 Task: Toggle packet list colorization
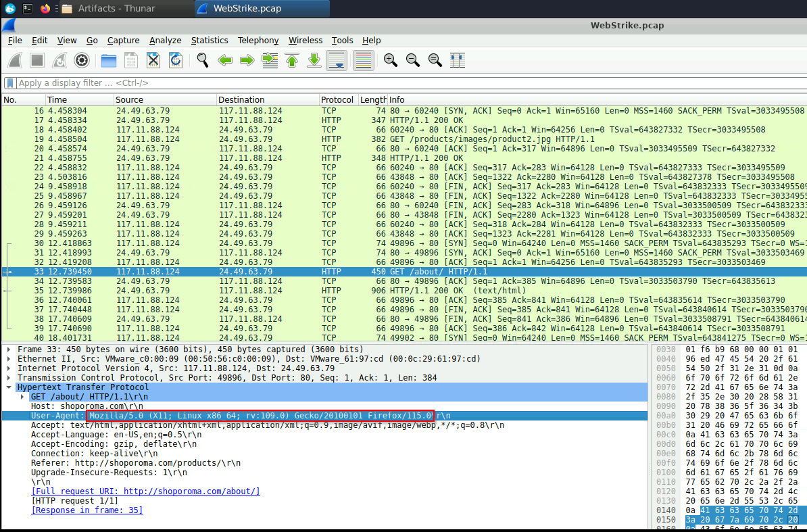pyautogui.click(x=364, y=60)
